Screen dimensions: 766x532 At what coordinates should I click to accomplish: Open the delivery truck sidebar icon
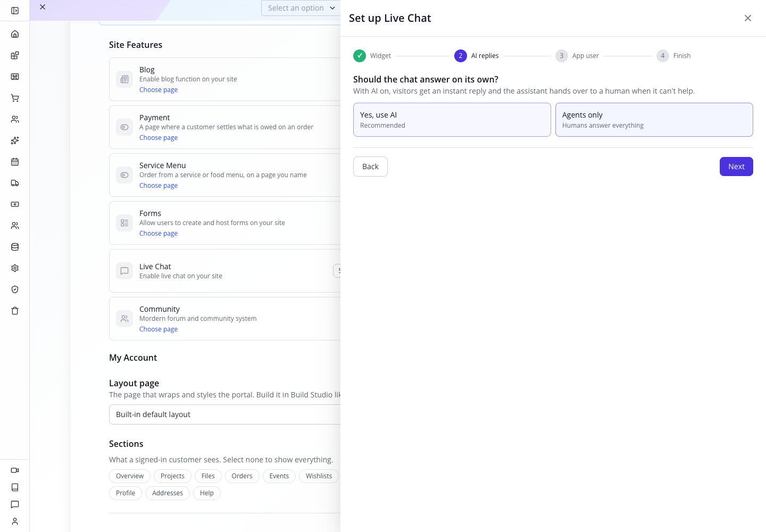15,183
